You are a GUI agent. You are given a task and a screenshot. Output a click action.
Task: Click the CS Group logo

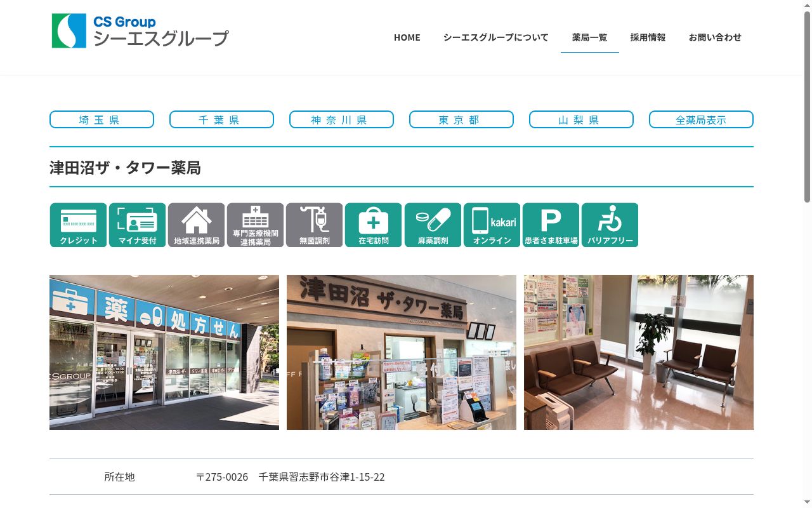(x=140, y=30)
